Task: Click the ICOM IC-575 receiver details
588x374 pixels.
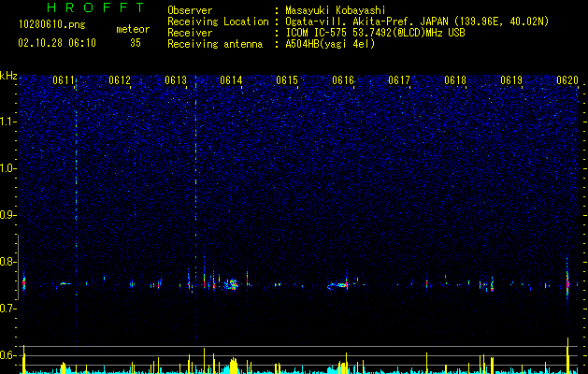Action: (x=375, y=33)
